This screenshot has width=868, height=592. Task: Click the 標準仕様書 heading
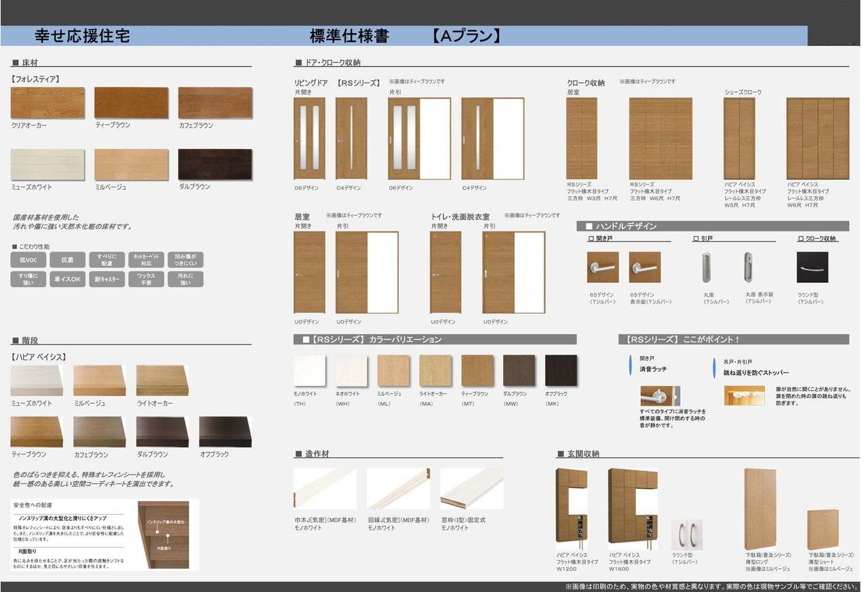[x=349, y=36]
